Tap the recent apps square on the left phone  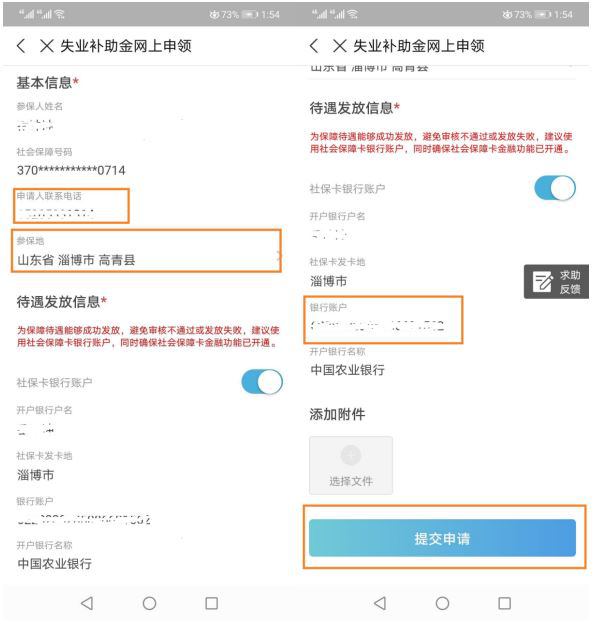[x=212, y=603]
